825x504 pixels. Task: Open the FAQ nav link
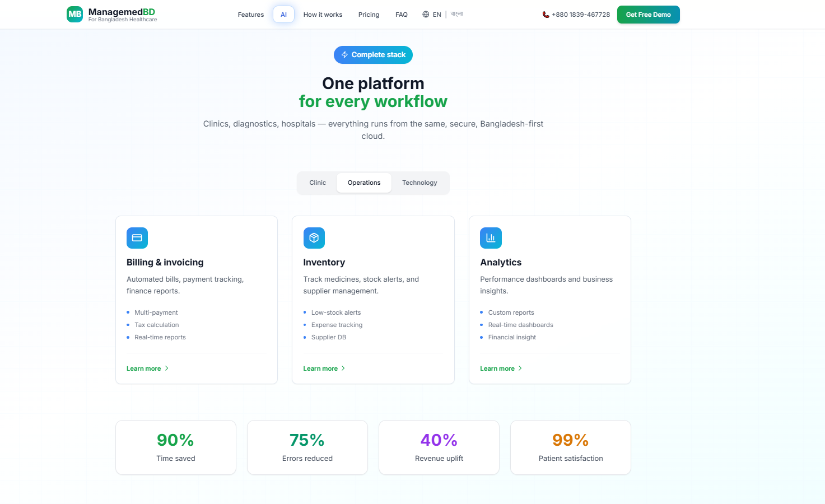click(402, 15)
